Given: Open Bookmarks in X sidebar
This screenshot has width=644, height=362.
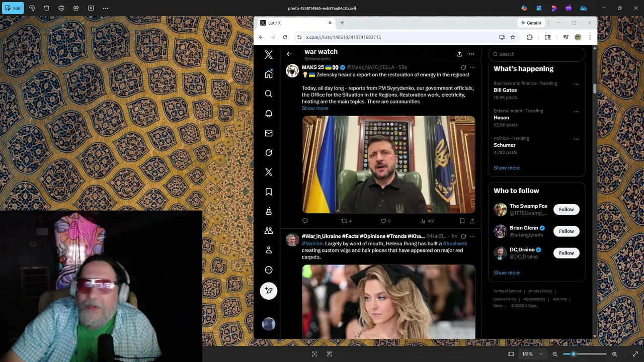Looking at the screenshot, I should point(269,192).
